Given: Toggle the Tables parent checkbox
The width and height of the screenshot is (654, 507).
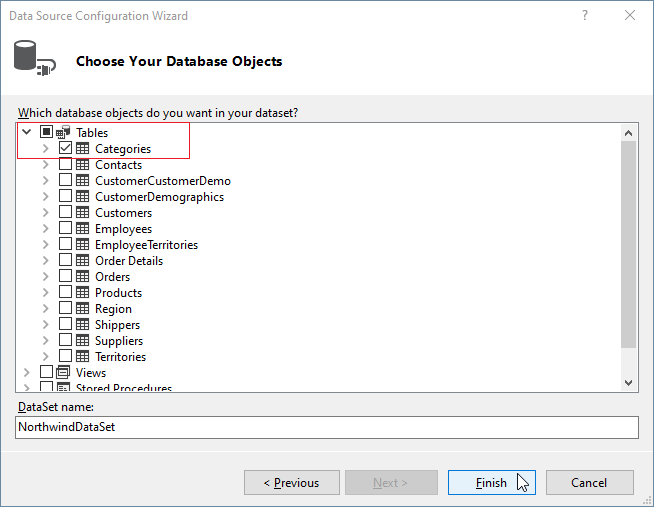Looking at the screenshot, I should pyautogui.click(x=46, y=132).
